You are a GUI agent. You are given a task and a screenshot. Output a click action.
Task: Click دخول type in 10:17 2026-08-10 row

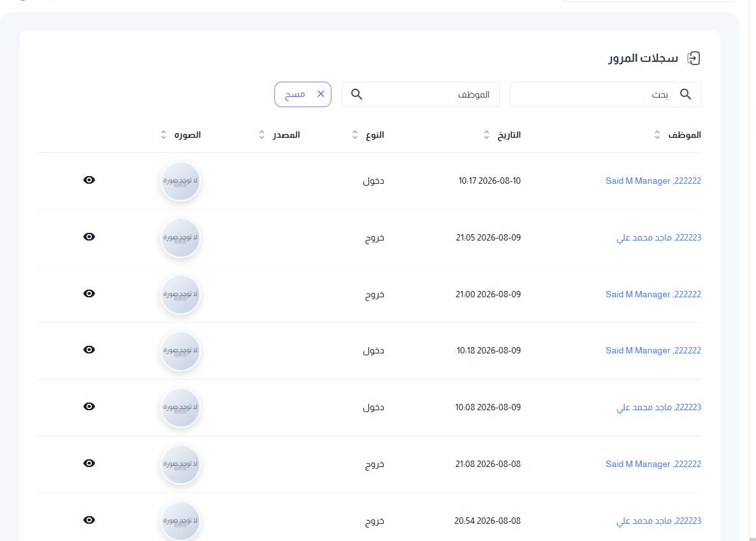point(374,181)
